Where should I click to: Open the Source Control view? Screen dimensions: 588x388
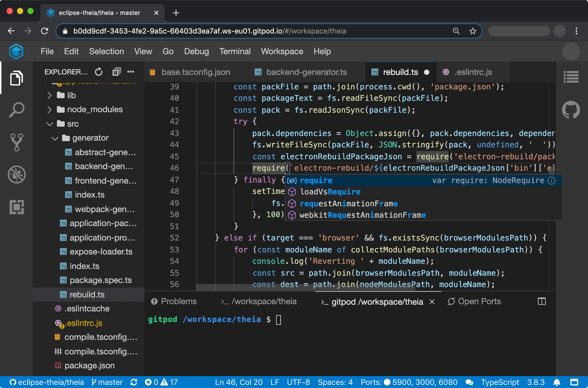pos(17,142)
